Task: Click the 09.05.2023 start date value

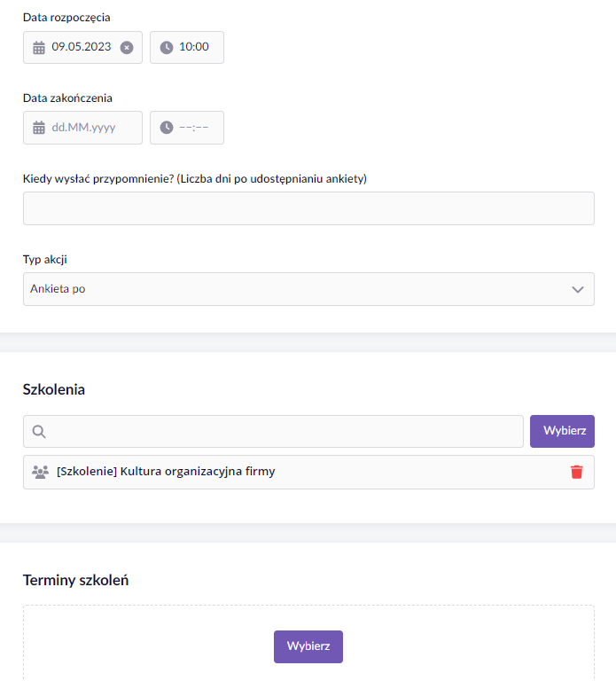Action: click(x=82, y=46)
